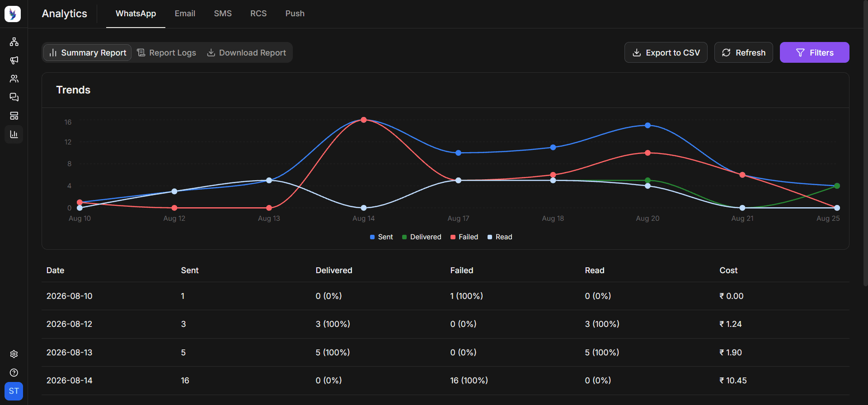Open the ST user avatar
Screen dimensions: 868x405
point(14,391)
